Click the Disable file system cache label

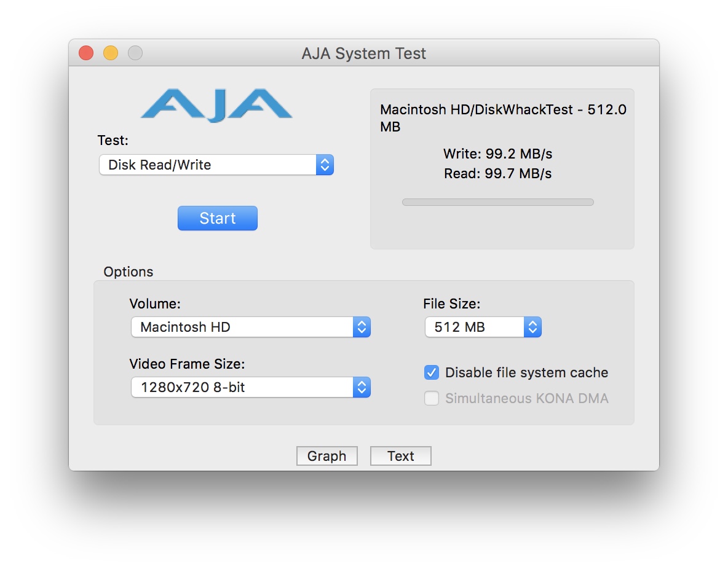tap(526, 372)
